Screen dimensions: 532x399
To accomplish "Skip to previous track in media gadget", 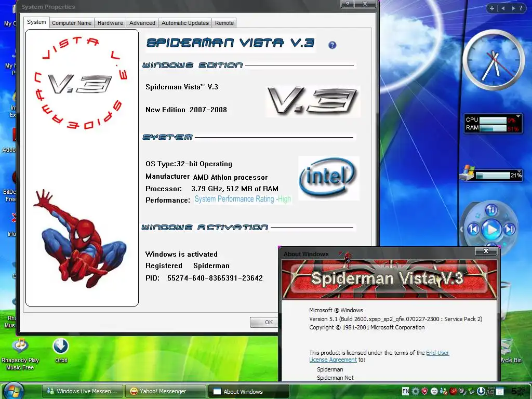I will (473, 229).
